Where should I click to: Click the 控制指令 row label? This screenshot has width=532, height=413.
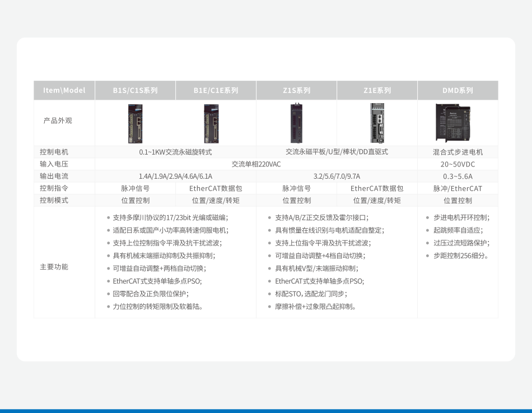tap(54, 188)
